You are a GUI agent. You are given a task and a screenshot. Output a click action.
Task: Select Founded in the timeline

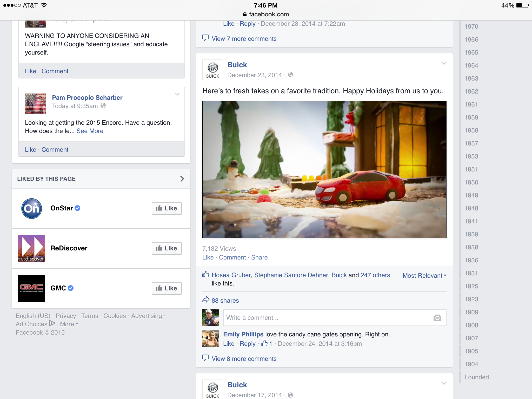476,377
